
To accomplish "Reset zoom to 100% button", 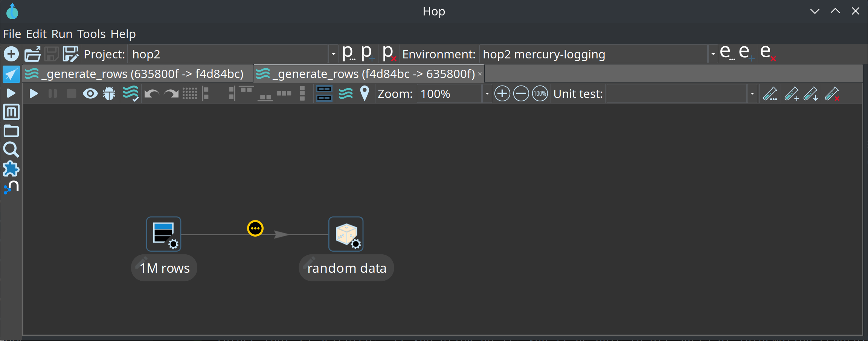I will tap(540, 94).
